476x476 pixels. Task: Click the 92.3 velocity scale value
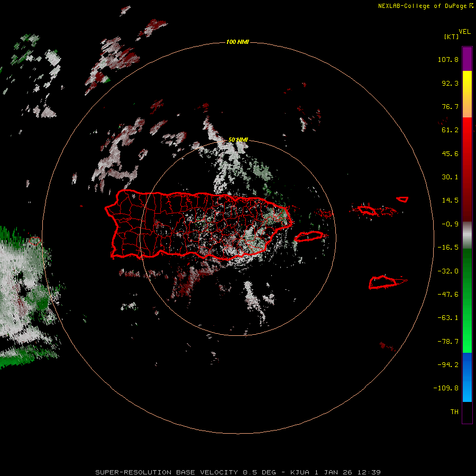(x=450, y=83)
